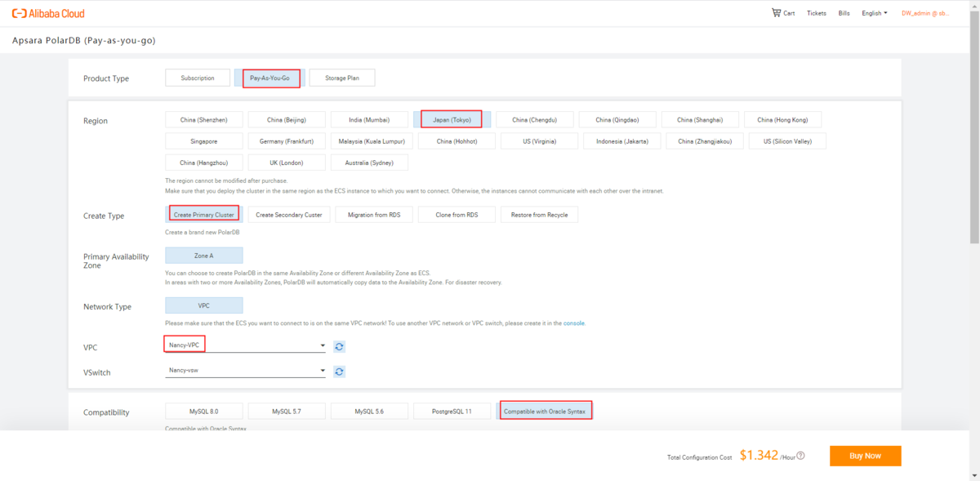980x481 pixels.
Task: Select Create Primary Cluster type
Action: (x=203, y=215)
